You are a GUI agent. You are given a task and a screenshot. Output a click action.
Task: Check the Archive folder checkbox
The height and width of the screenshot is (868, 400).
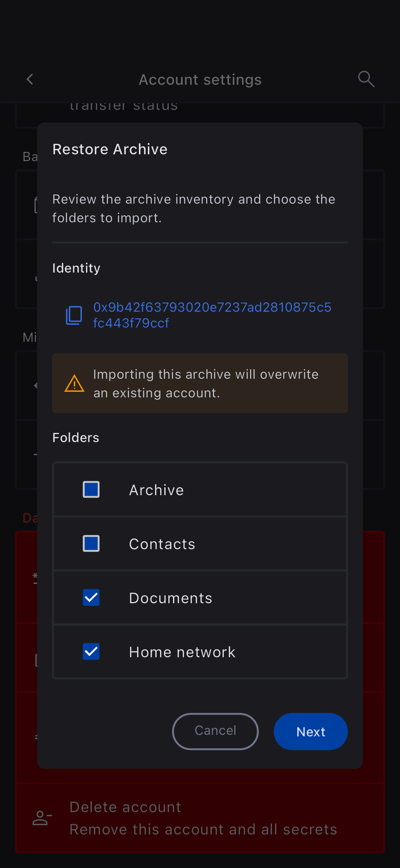pyautogui.click(x=91, y=490)
